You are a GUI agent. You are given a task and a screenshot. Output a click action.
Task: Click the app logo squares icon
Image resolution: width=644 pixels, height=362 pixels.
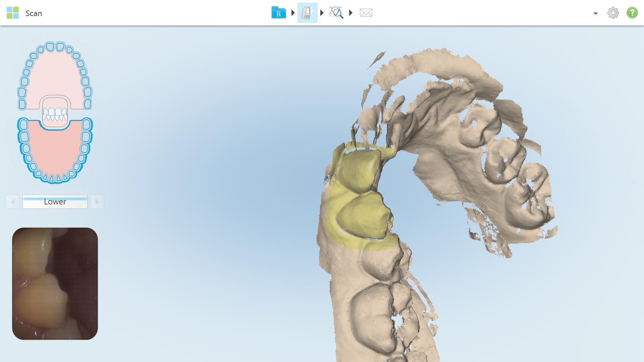coord(13,13)
